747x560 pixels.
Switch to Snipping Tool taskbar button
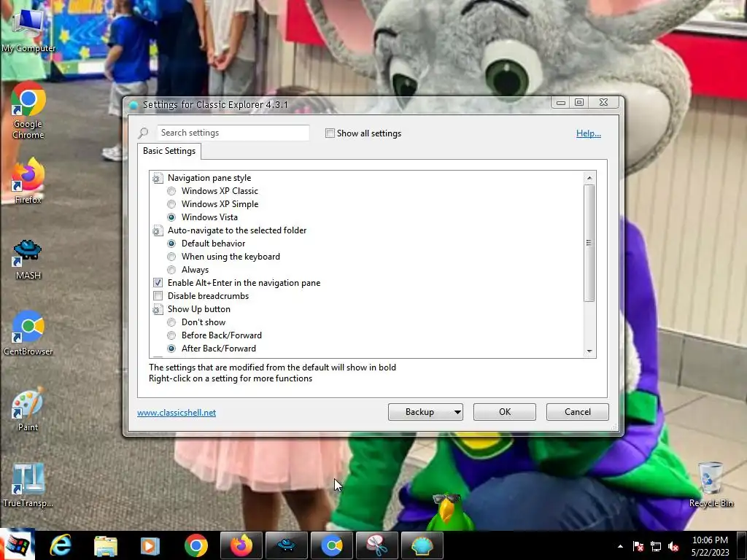click(377, 545)
